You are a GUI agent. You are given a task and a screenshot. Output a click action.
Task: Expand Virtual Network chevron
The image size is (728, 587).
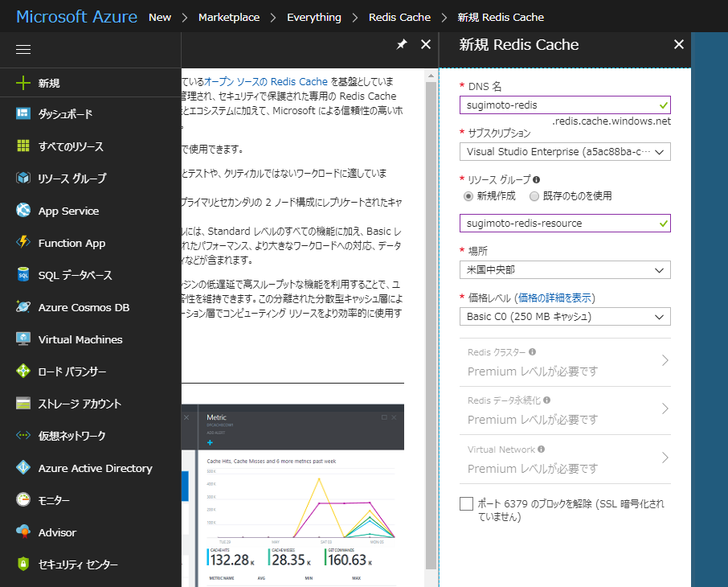pos(665,458)
